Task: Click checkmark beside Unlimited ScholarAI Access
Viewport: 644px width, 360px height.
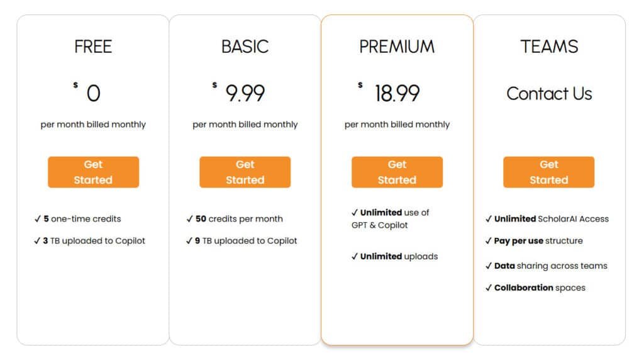Action: coord(489,219)
